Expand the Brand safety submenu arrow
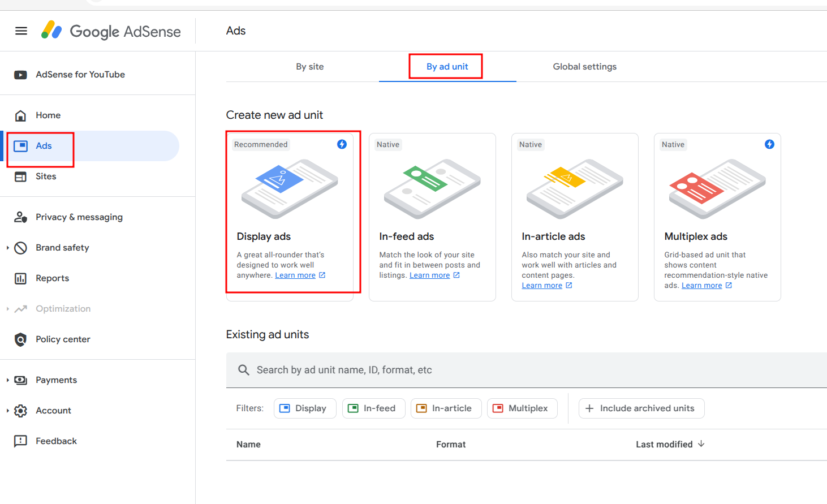The height and width of the screenshot is (504, 827). pyautogui.click(x=7, y=248)
